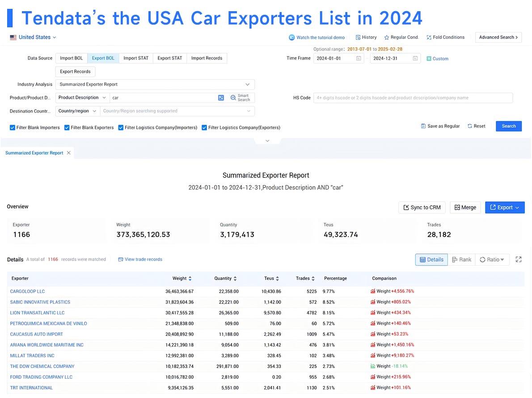Select the Import Records data source
The height and width of the screenshot is (398, 532).
click(x=207, y=59)
